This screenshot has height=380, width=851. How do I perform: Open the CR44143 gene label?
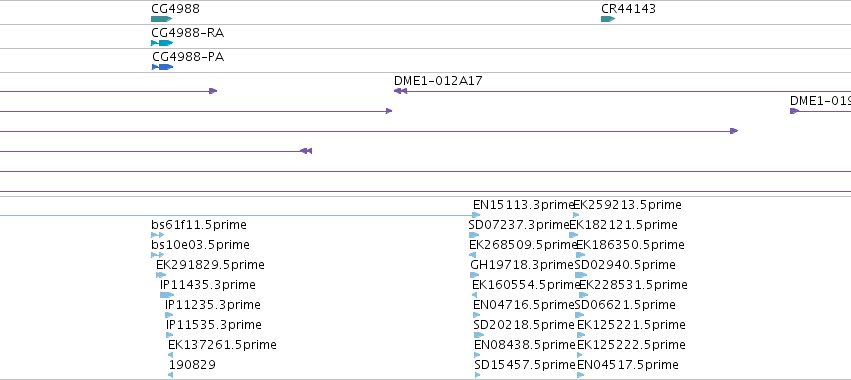628,9
